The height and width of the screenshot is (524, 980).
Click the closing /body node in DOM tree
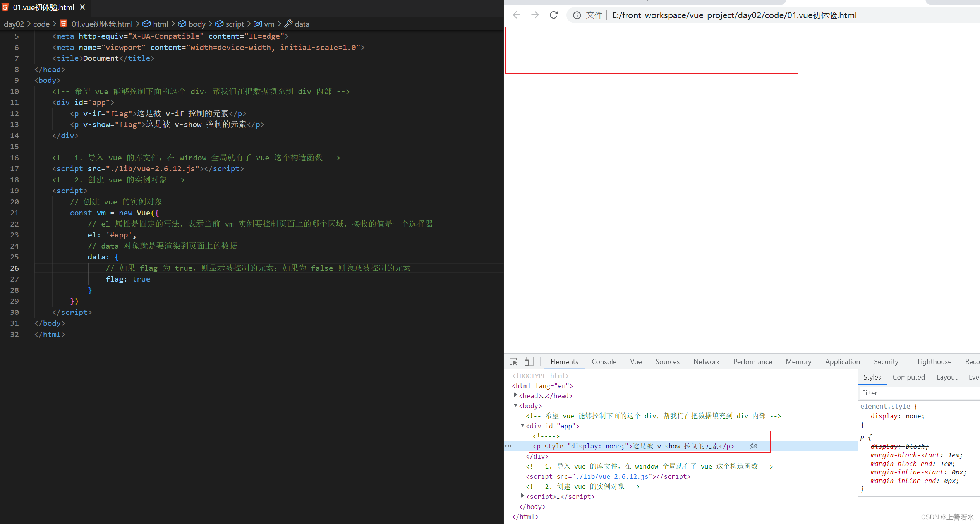coord(532,507)
